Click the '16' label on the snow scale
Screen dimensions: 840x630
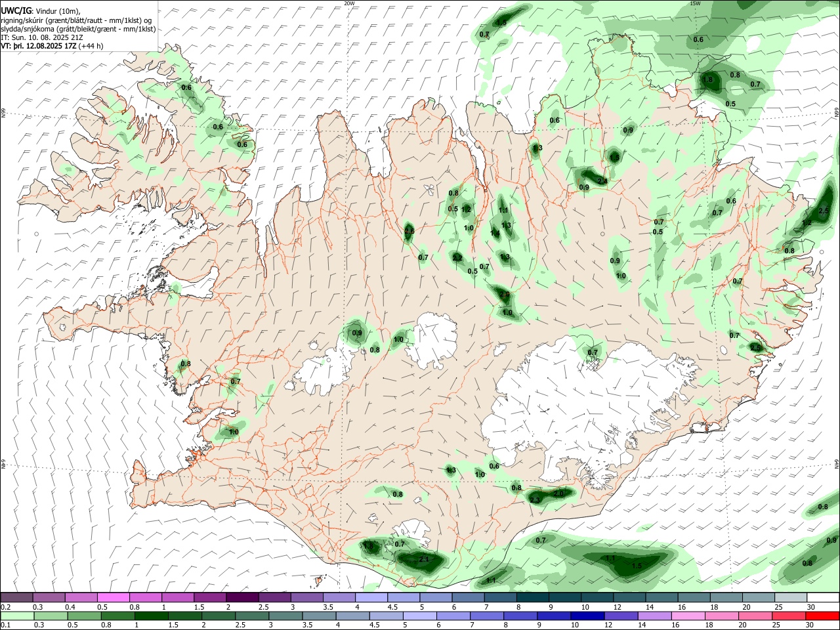(682, 607)
